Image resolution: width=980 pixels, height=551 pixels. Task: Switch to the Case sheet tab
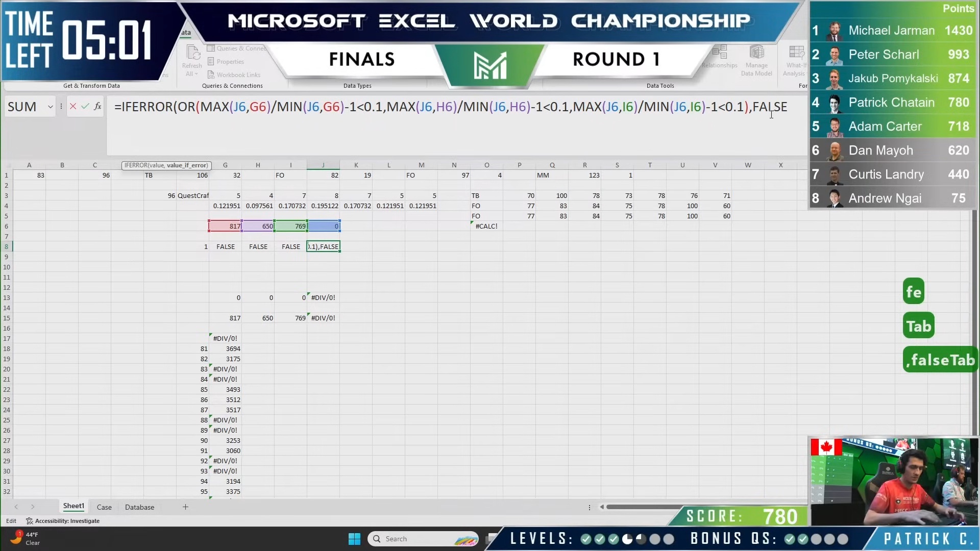click(x=104, y=507)
